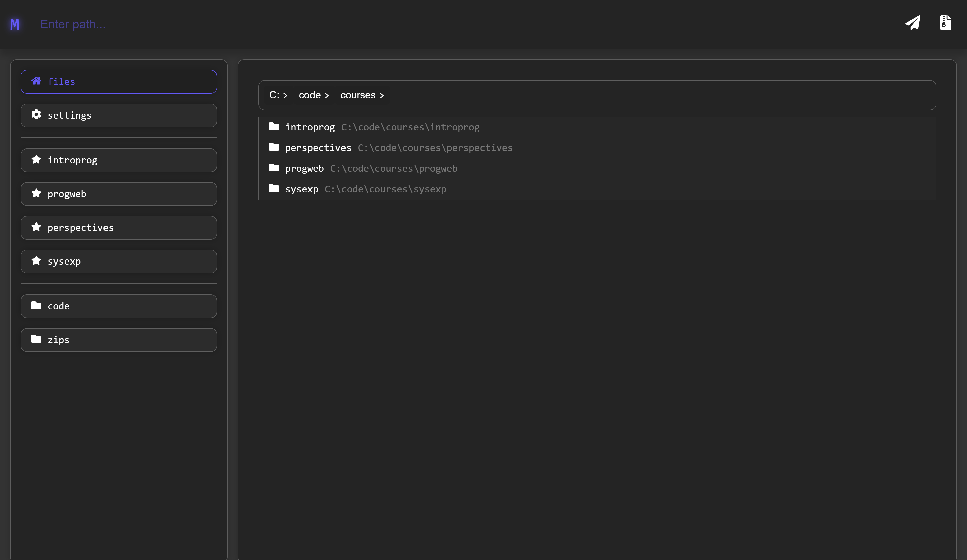Open the perspectives favorite in sidebar

click(x=119, y=228)
